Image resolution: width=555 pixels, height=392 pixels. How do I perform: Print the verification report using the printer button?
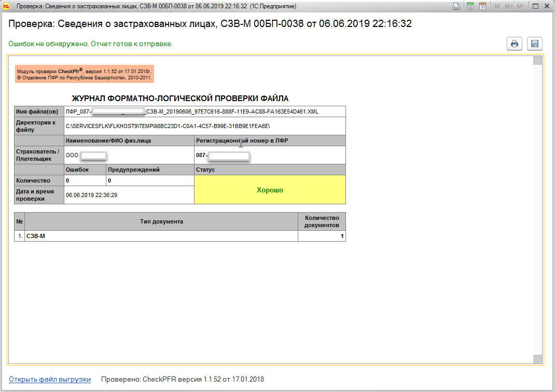tap(515, 44)
